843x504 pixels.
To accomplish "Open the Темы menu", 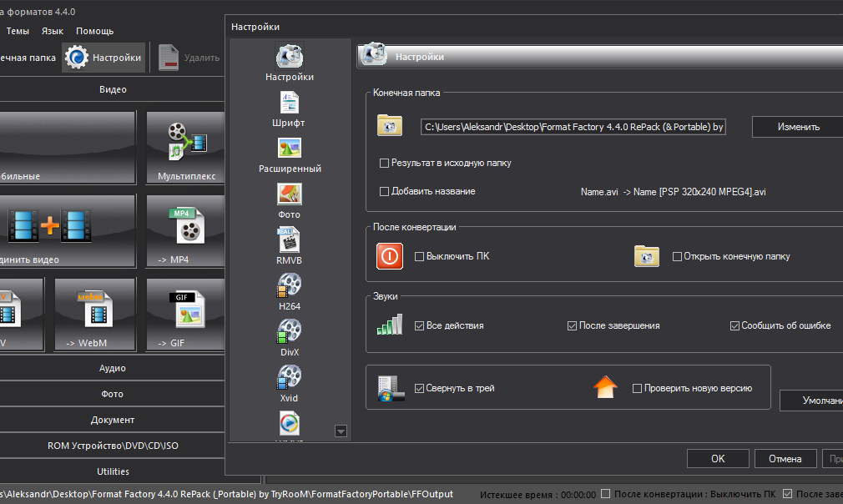I will [x=18, y=31].
